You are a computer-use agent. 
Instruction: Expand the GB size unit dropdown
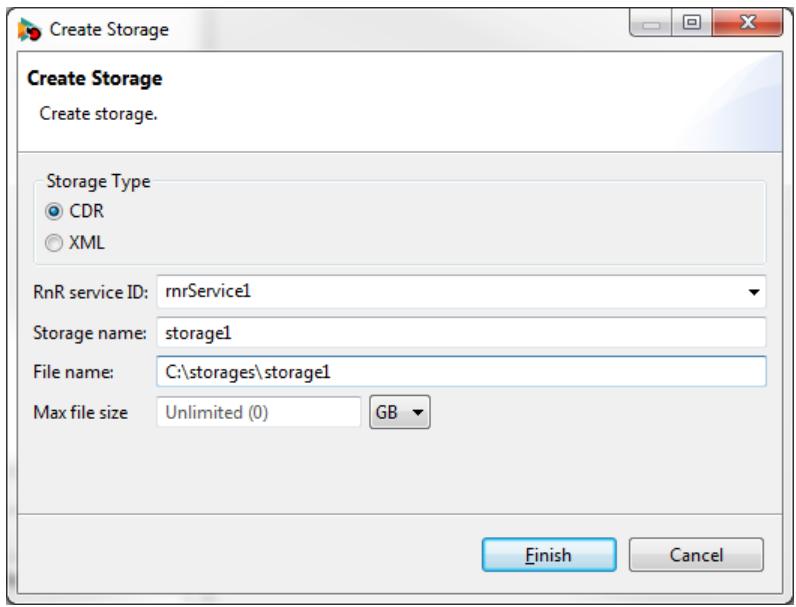pyautogui.click(x=400, y=412)
